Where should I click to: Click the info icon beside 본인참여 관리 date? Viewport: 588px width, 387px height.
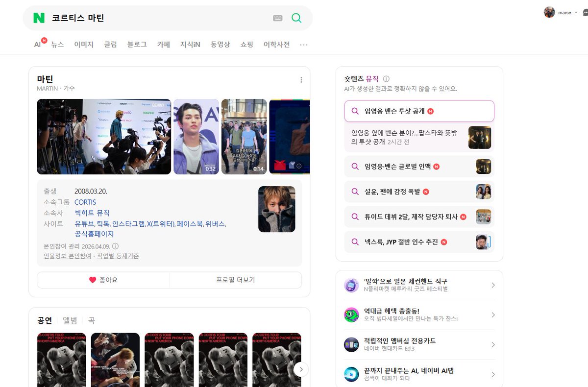(x=116, y=246)
